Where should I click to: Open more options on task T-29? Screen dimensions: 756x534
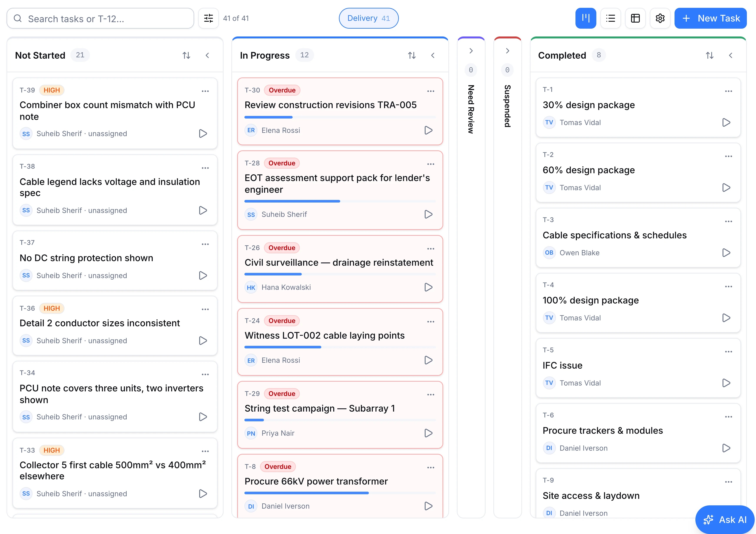pos(431,394)
